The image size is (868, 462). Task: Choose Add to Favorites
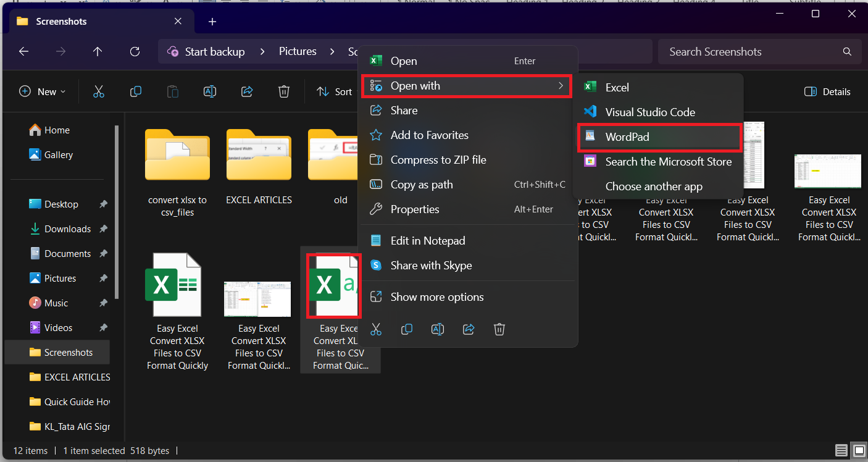pos(468,135)
